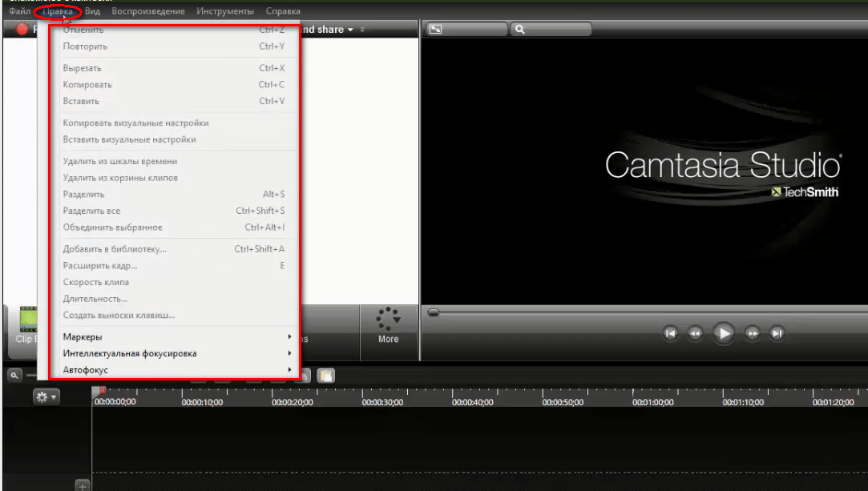Expand the Автофокус submenu

(176, 370)
